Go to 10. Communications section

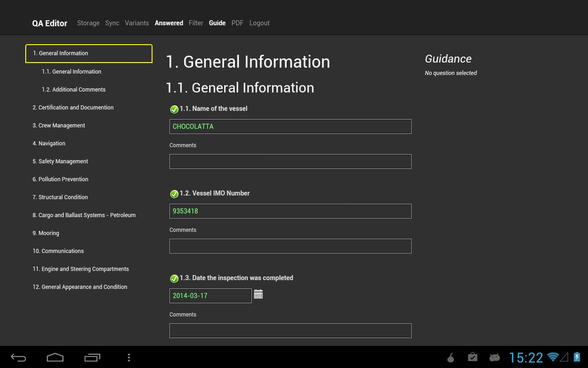(58, 251)
